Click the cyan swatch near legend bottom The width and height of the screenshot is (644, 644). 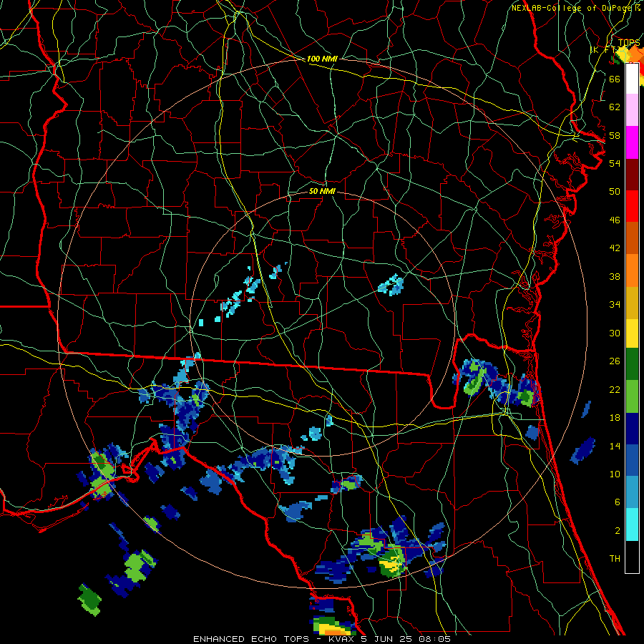632,525
